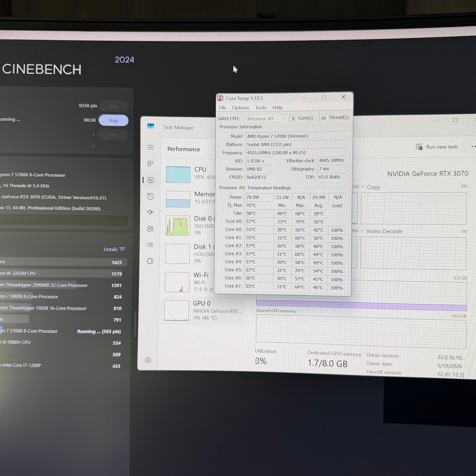The width and height of the screenshot is (476, 476).
Task: Toggle Cinebench ranking Details filter
Action: pyautogui.click(x=114, y=249)
